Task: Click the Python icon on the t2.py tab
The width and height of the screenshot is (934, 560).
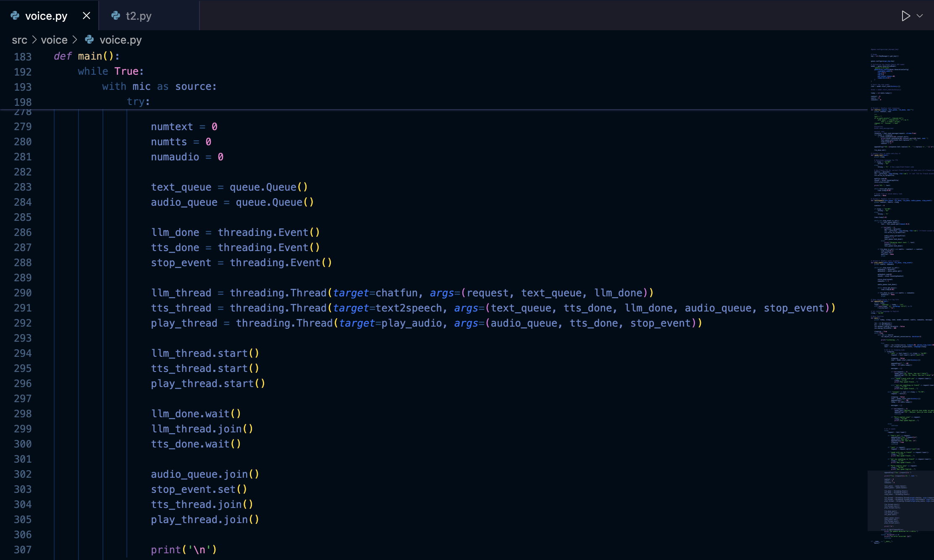Action: pos(115,16)
